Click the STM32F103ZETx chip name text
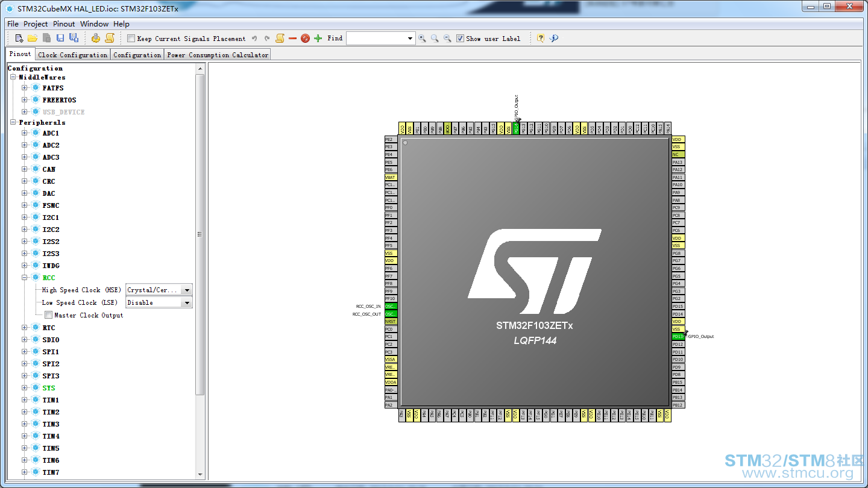Screen dimensions: 868x488 [x=535, y=325]
